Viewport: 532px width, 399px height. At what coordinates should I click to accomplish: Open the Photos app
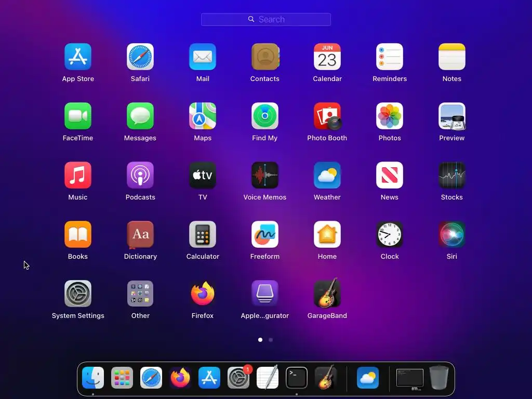(x=390, y=116)
